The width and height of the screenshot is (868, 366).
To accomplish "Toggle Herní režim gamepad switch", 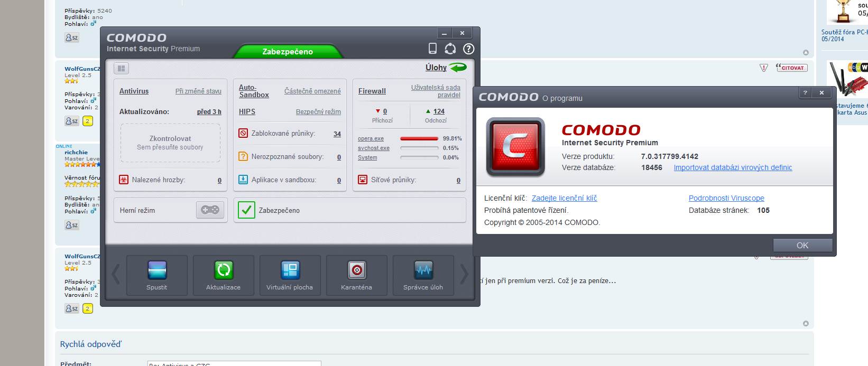I will pyautogui.click(x=210, y=210).
